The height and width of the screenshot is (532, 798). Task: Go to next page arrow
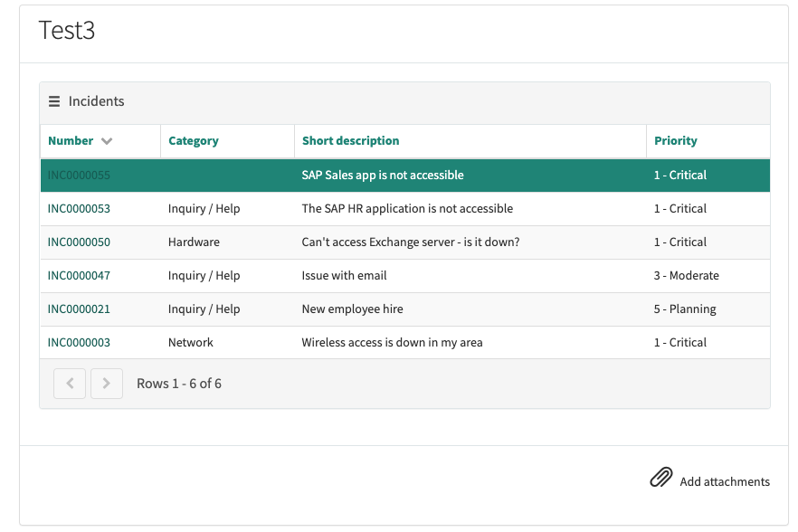tap(107, 384)
